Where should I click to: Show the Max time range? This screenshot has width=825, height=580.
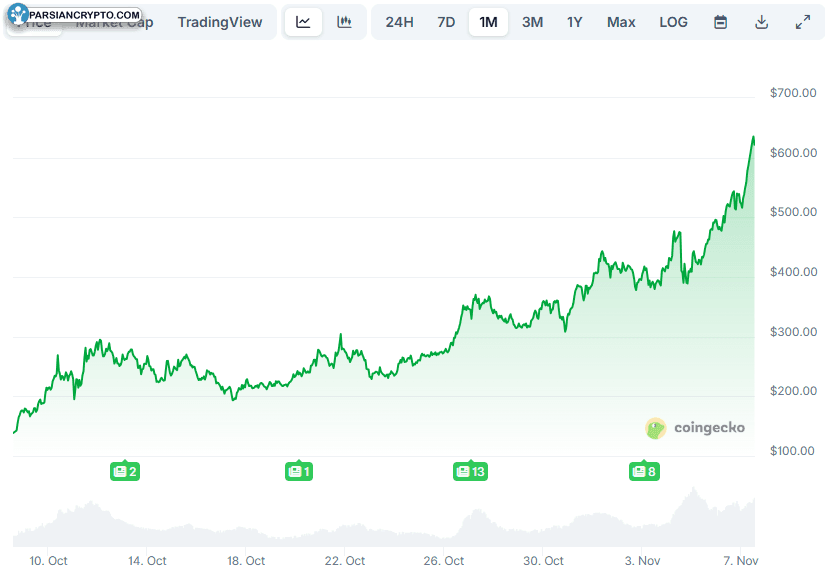tap(621, 22)
